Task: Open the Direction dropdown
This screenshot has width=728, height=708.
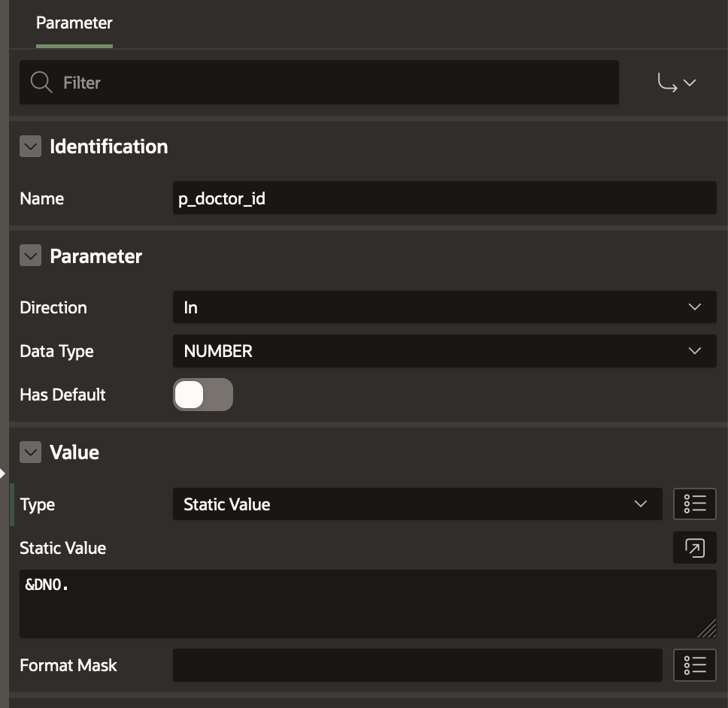Action: (444, 307)
